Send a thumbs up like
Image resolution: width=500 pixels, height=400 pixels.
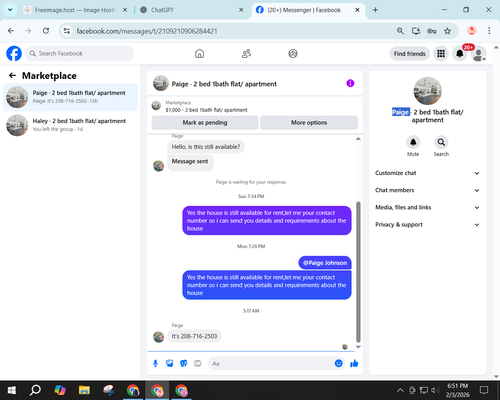coord(354,363)
